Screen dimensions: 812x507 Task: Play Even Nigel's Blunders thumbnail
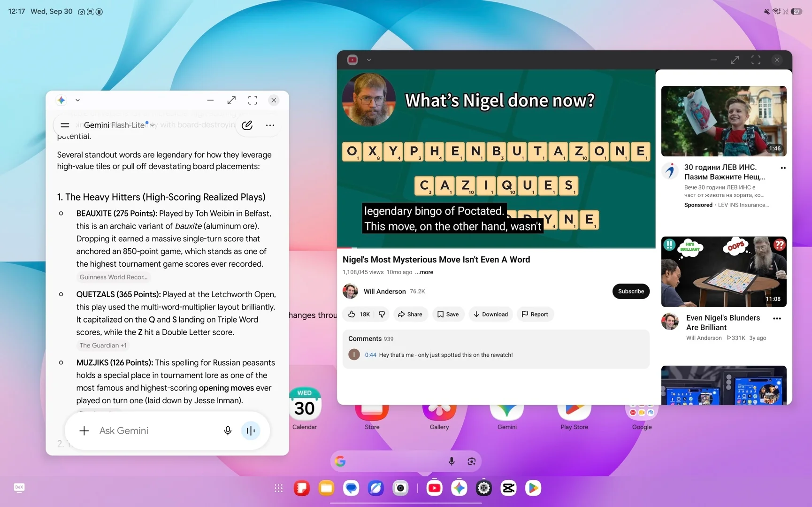(724, 272)
